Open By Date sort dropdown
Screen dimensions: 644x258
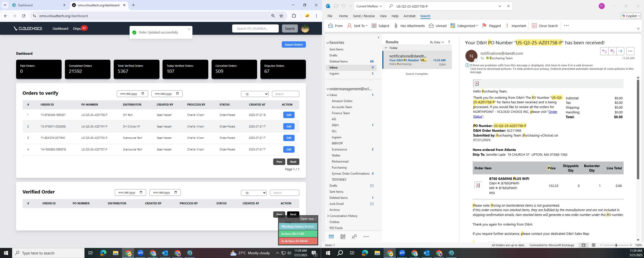point(437,42)
